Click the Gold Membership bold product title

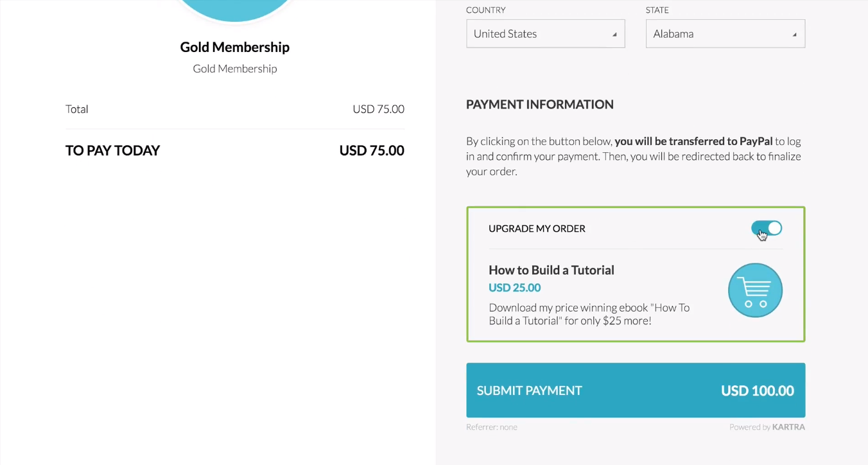pos(234,47)
